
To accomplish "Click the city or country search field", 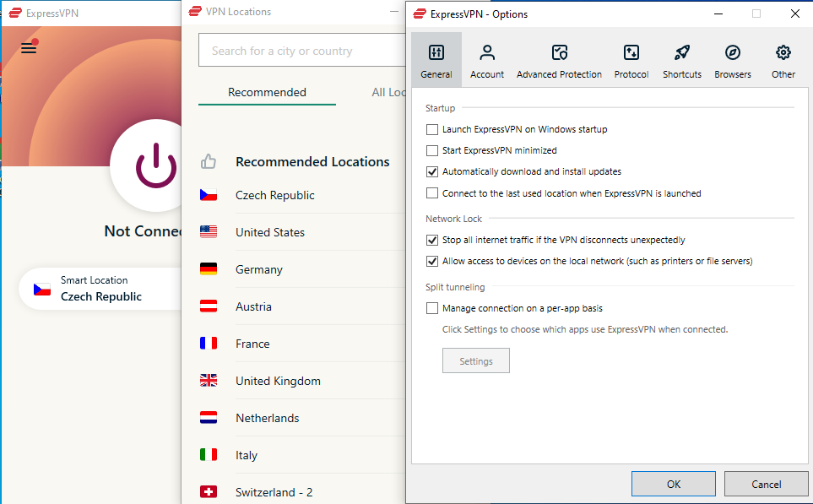I will tap(301, 51).
